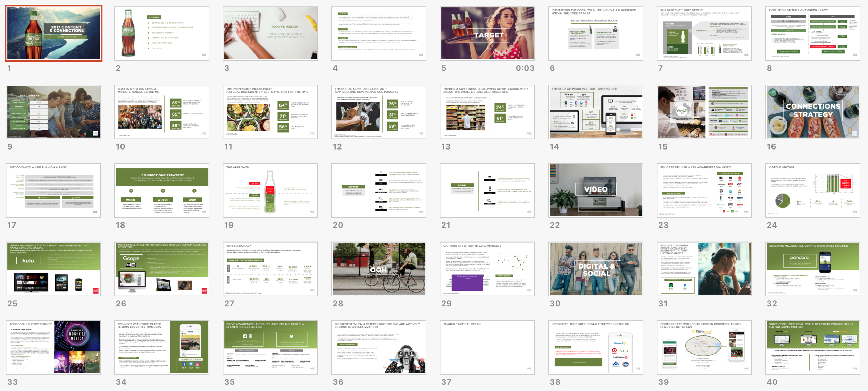Click the slide number label "40"

click(772, 382)
